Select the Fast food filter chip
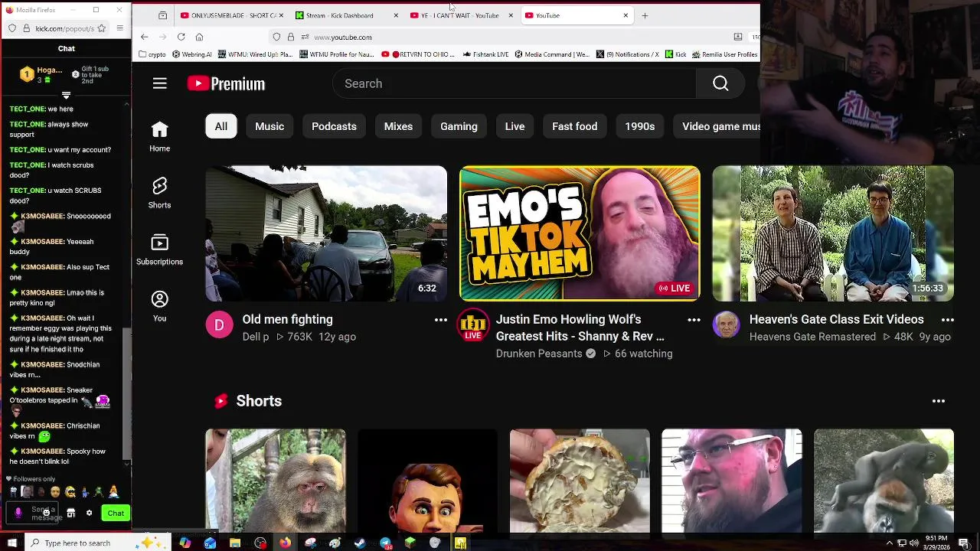Viewport: 980px width, 551px height. pos(574,126)
